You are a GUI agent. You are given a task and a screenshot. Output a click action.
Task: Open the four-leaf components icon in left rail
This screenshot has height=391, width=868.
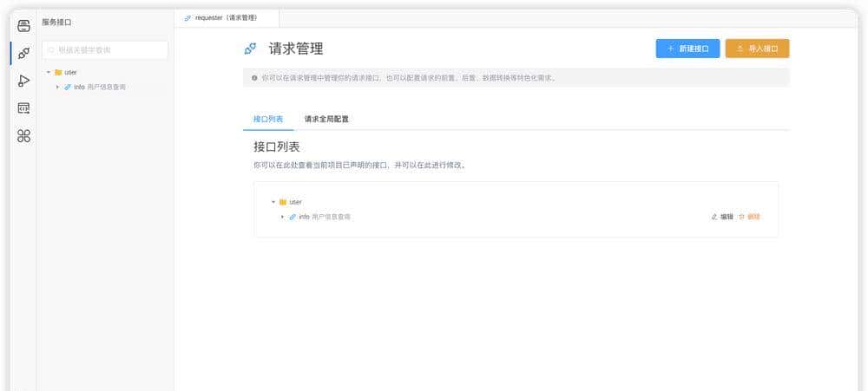point(23,136)
